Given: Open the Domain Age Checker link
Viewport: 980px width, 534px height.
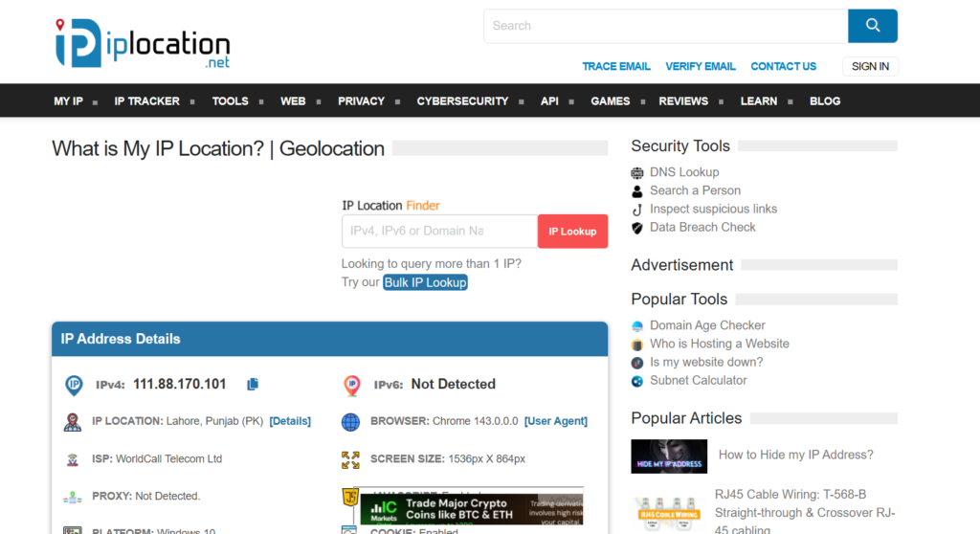Looking at the screenshot, I should tap(707, 325).
